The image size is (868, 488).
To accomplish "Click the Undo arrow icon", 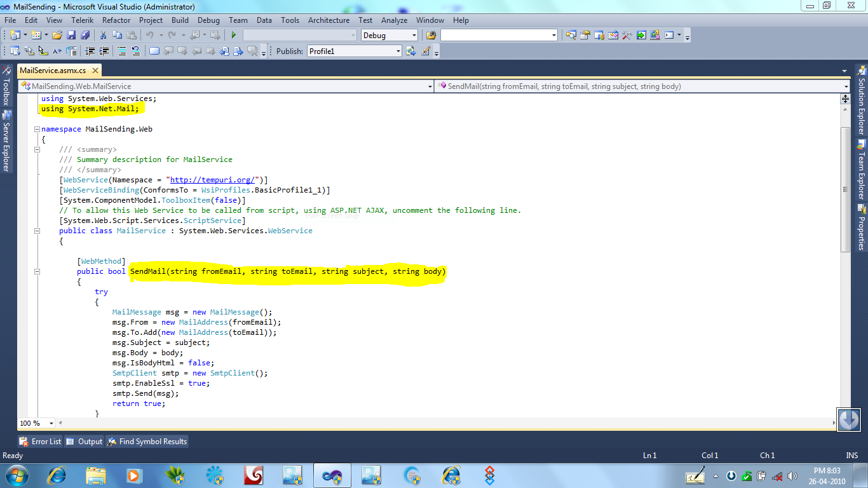I will [x=150, y=36].
